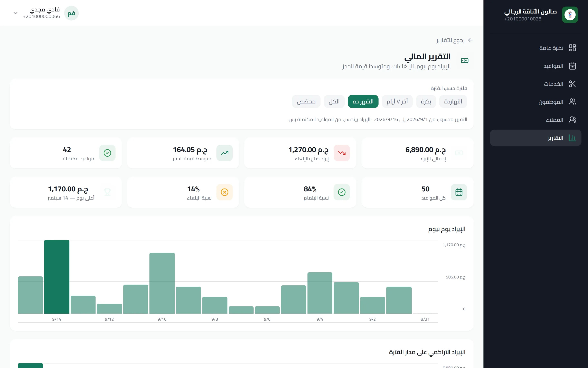Image resolution: width=588 pixels, height=368 pixels.
Task: Click the 84% completion rate value
Action: [x=310, y=189]
